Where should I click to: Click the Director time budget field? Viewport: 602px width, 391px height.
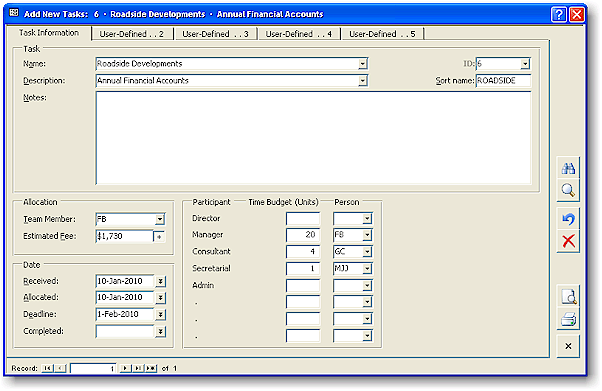coord(303,219)
